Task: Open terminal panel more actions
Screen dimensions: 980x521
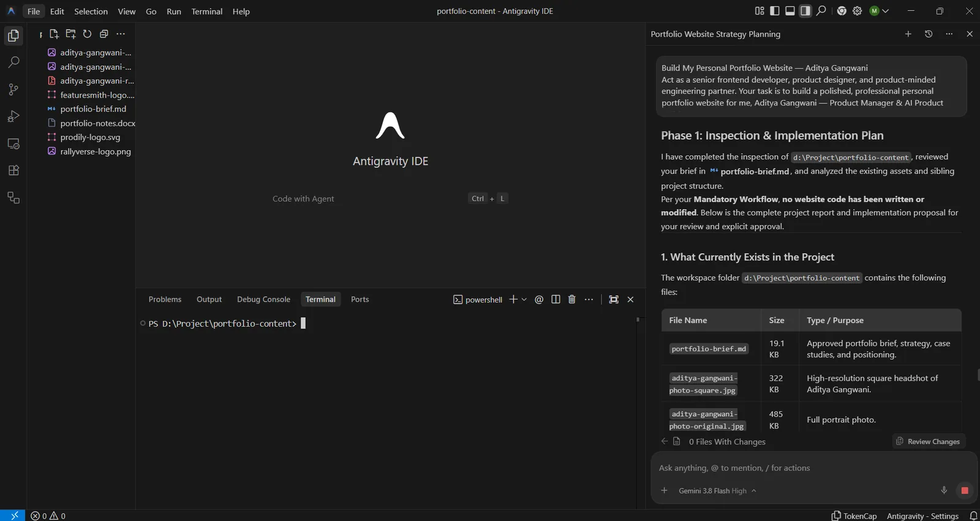Action: click(589, 299)
